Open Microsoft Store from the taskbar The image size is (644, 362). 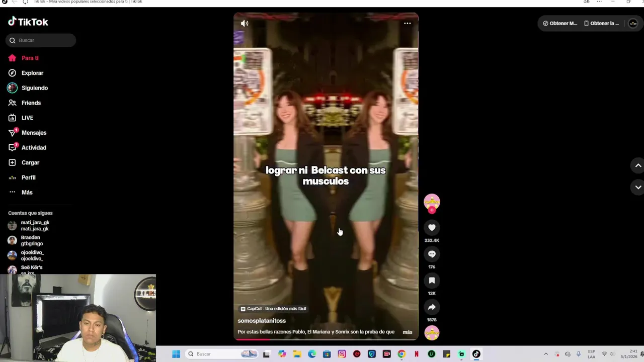pos(327,354)
